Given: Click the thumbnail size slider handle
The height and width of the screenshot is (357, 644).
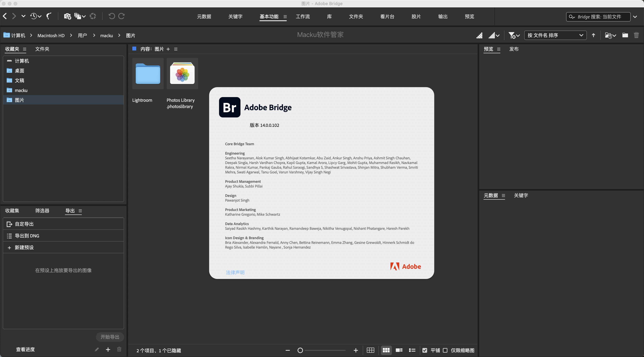Looking at the screenshot, I should coord(300,351).
